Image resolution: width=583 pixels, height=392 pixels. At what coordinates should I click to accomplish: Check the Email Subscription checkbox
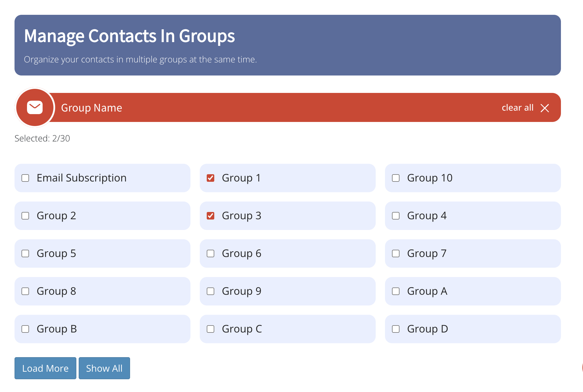coord(25,178)
